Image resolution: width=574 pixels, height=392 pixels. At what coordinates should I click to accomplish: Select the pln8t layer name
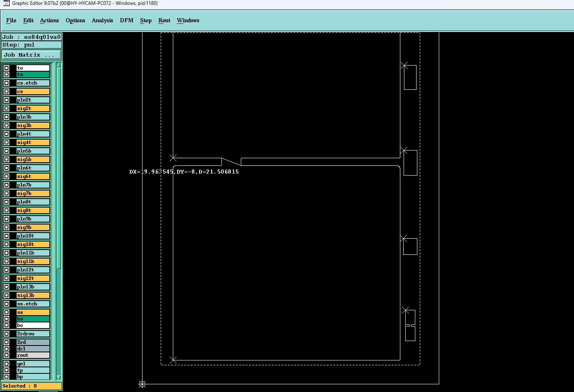click(33, 202)
